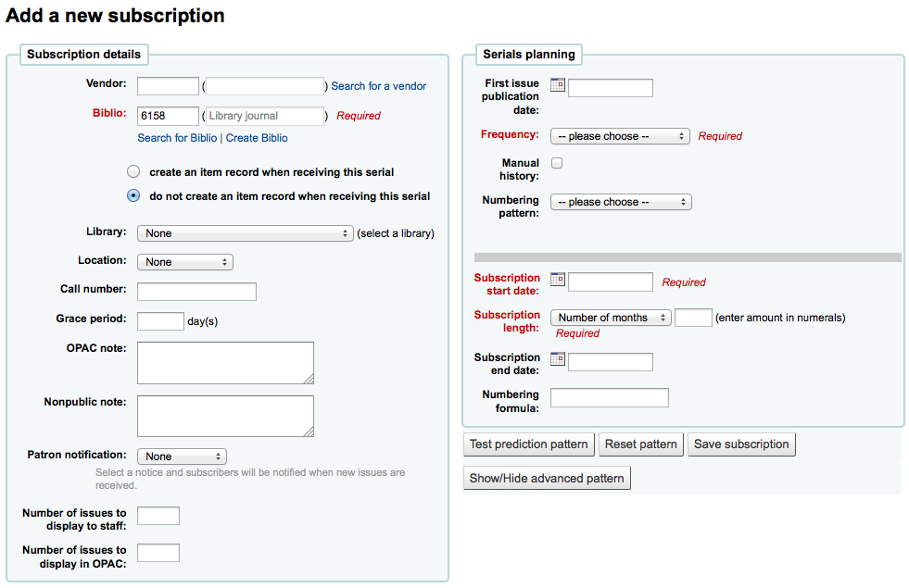Select create an item record radio option
The image size is (909, 588).
click(x=133, y=171)
